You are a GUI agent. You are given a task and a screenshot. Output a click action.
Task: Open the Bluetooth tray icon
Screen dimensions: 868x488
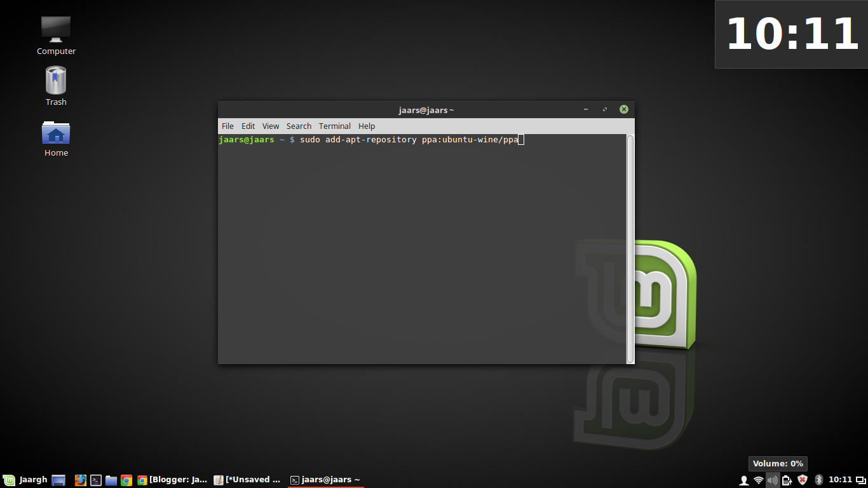819,480
